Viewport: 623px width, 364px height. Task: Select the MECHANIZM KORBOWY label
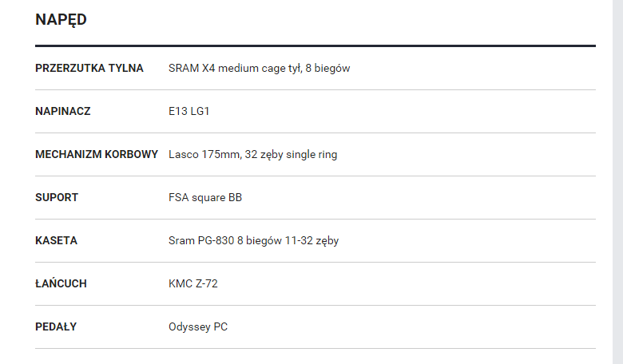coord(97,154)
